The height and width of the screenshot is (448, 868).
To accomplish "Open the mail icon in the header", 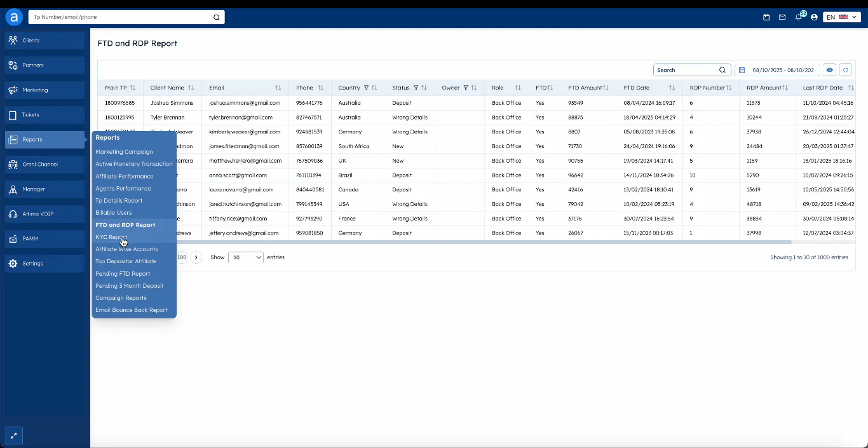I will point(782,17).
